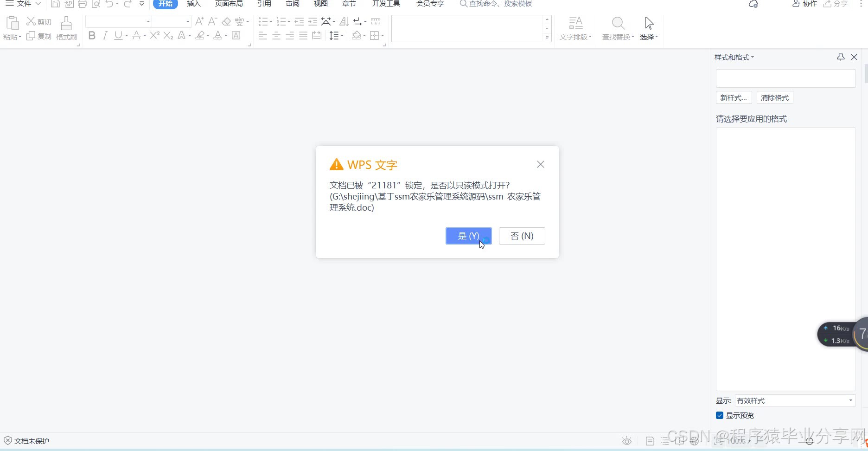Switch to the 审阅 tab
The height and width of the screenshot is (451, 868).
(293, 4)
